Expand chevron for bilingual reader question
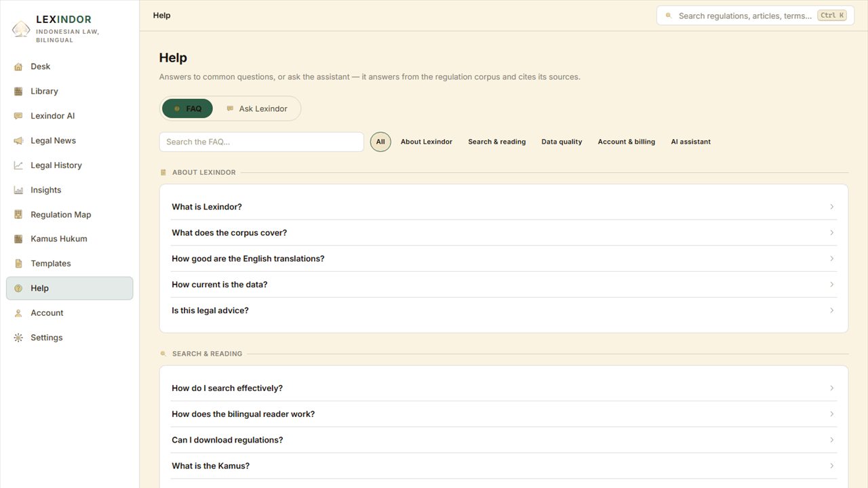Viewport: 868px width, 488px height. 832,414
